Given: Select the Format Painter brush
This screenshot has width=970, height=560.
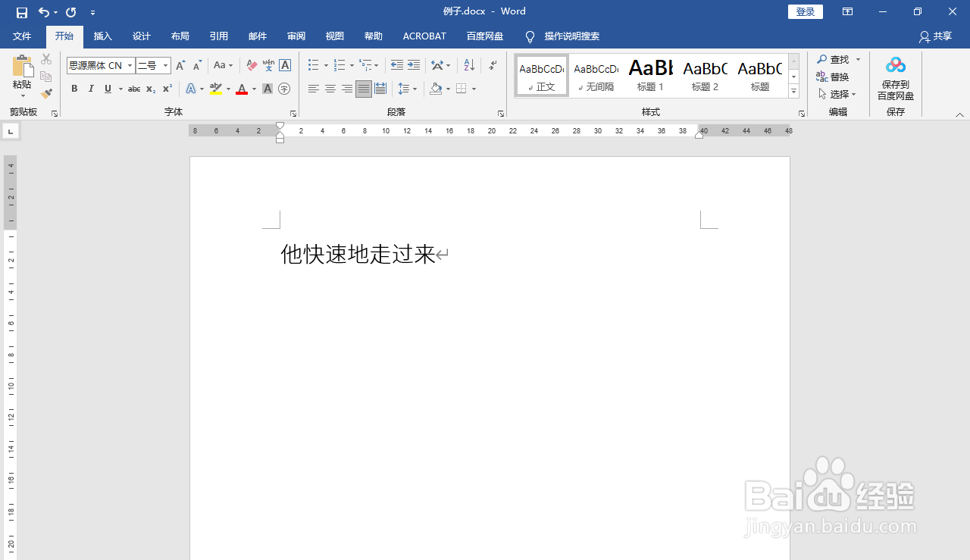Looking at the screenshot, I should point(46,94).
